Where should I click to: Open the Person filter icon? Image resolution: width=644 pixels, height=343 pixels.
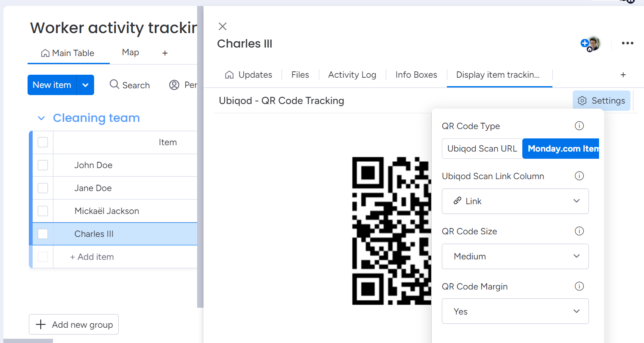click(x=174, y=85)
